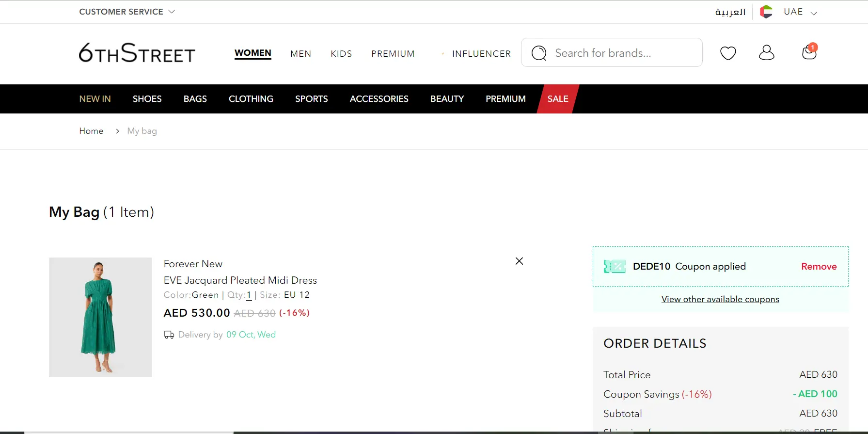Open EVE Jacquard Pleated Midi Dress
The height and width of the screenshot is (434, 868).
(240, 280)
